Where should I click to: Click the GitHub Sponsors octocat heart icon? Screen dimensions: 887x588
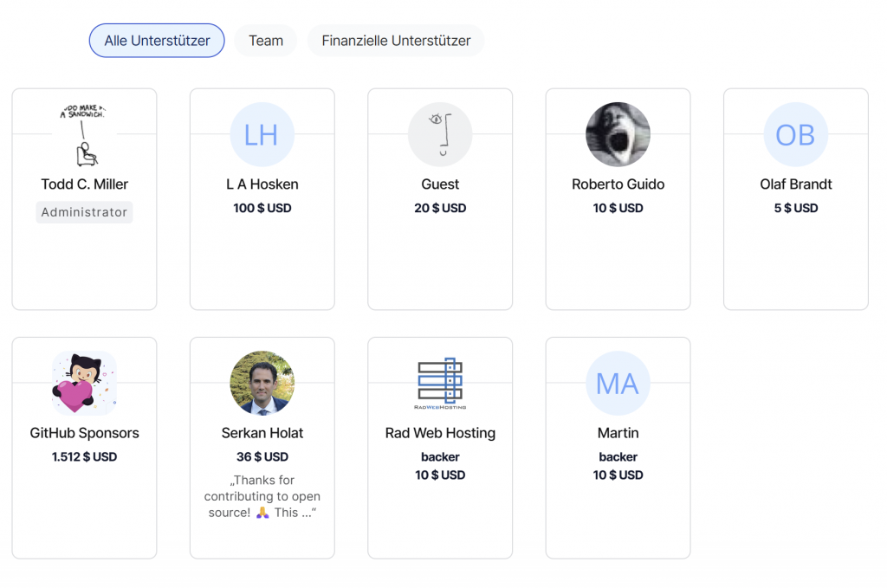tap(84, 384)
